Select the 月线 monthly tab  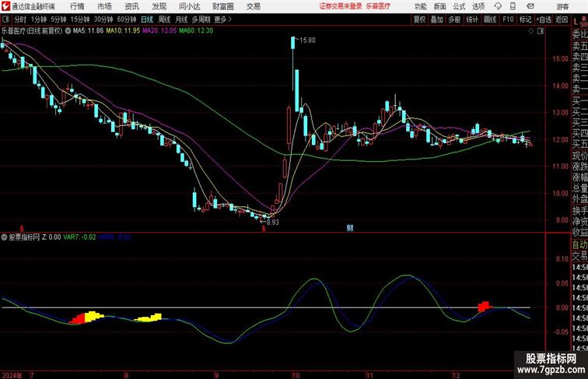tap(181, 19)
